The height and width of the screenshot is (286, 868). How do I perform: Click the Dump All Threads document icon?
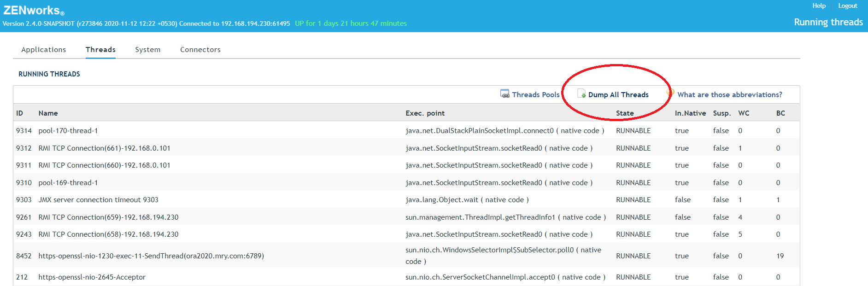tap(581, 93)
